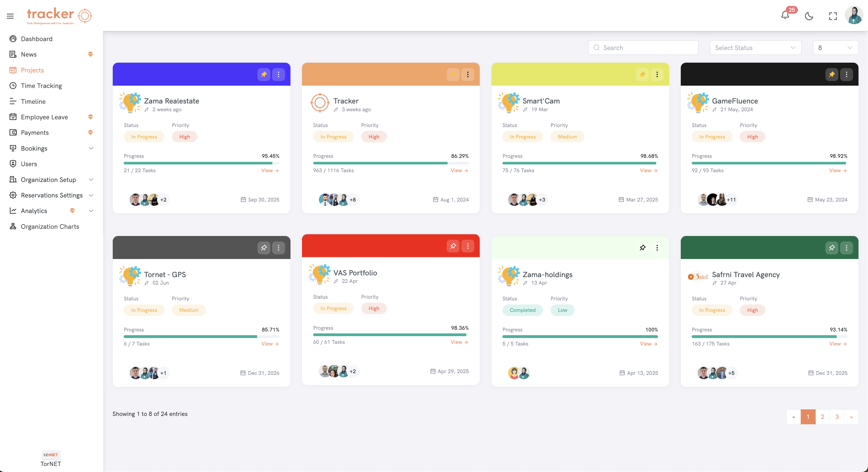The height and width of the screenshot is (472, 868).
Task: Enter fullscreen using the expand icon
Action: 833,16
